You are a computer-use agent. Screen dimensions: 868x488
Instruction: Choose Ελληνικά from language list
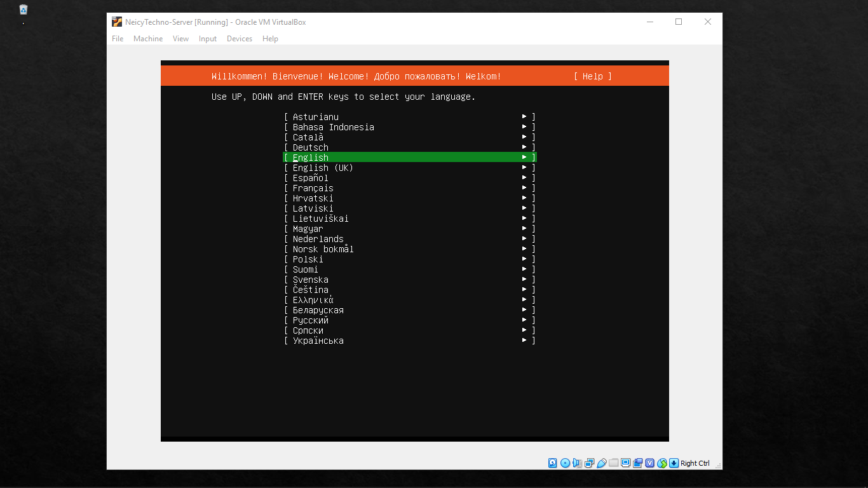(x=410, y=300)
